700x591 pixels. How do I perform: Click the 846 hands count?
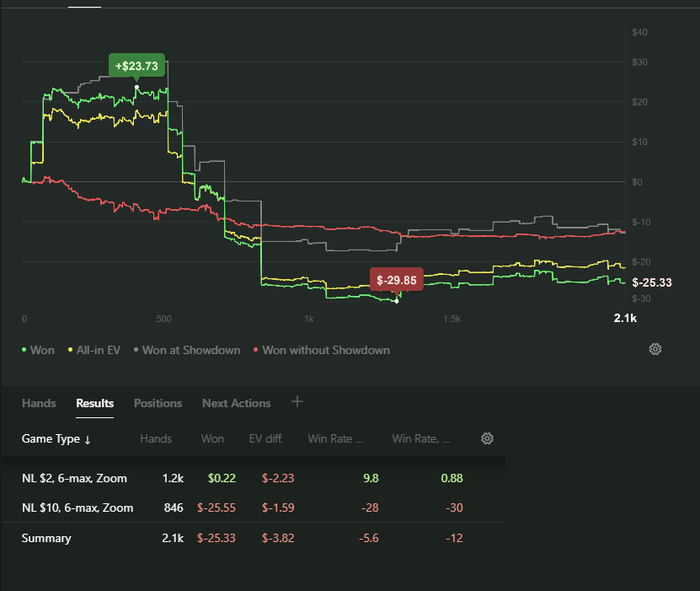(x=174, y=508)
